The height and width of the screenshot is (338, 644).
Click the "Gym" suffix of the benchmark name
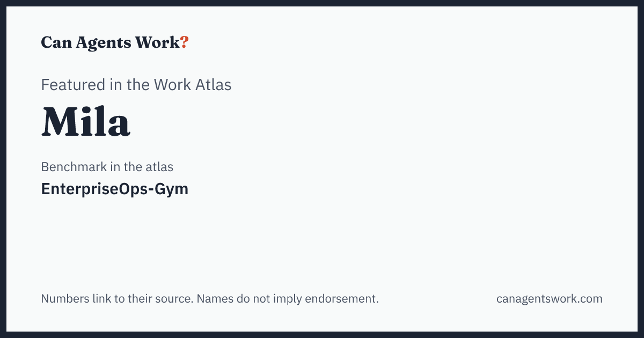tap(172, 190)
